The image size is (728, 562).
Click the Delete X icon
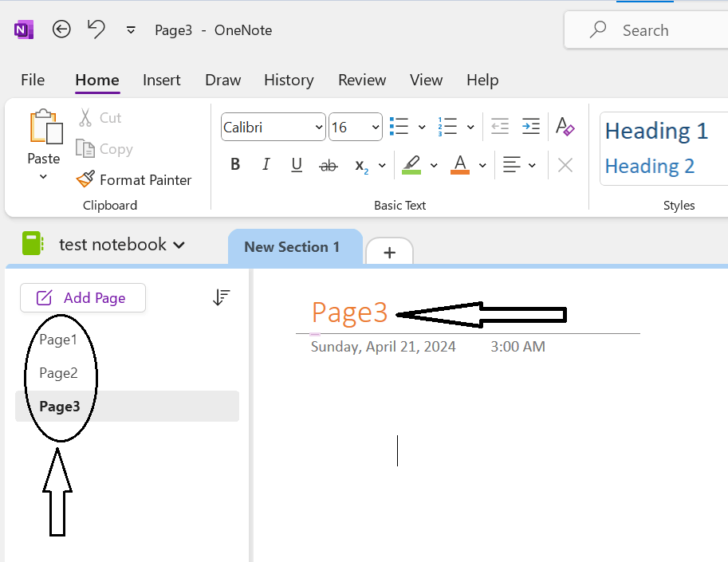click(565, 165)
